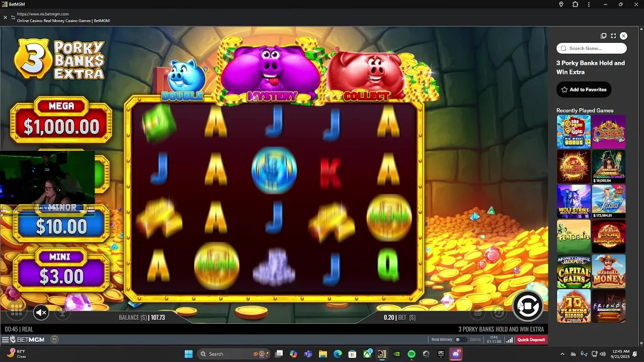Open the Marshall Money game thumbnail
Viewport: 644px width, 362px height.
click(609, 271)
